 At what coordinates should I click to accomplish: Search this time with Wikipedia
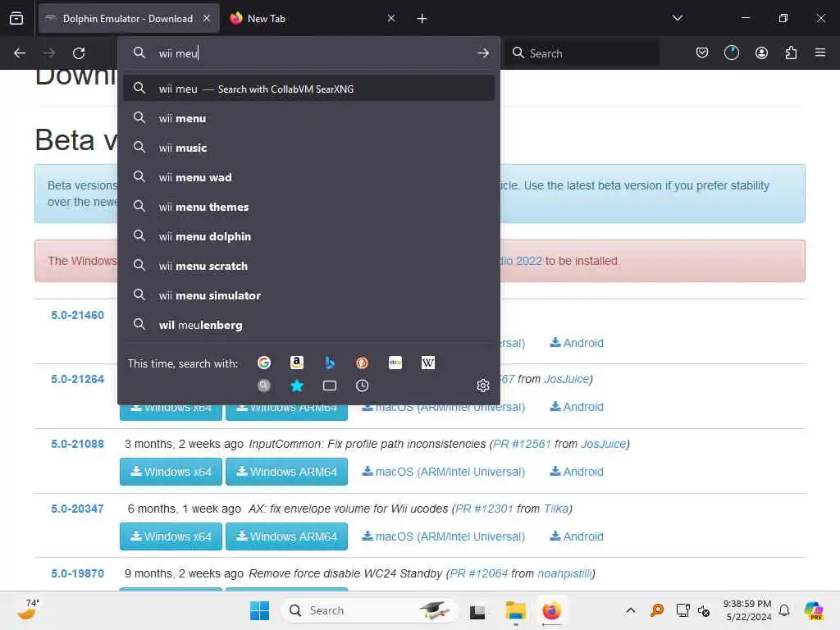click(427, 363)
